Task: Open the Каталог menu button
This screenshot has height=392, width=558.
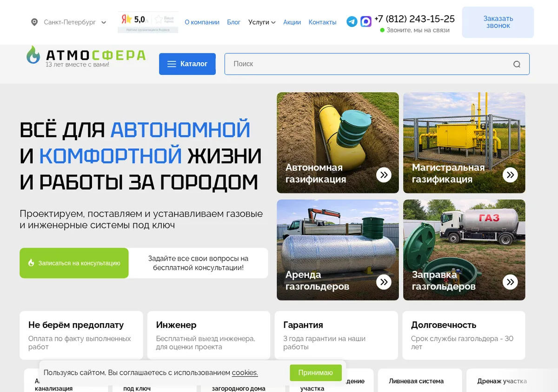Action: 187,64
